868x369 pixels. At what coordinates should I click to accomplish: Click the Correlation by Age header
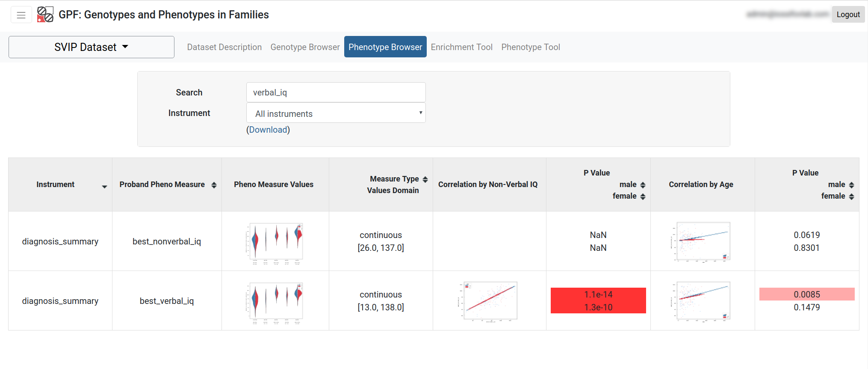coord(701,184)
